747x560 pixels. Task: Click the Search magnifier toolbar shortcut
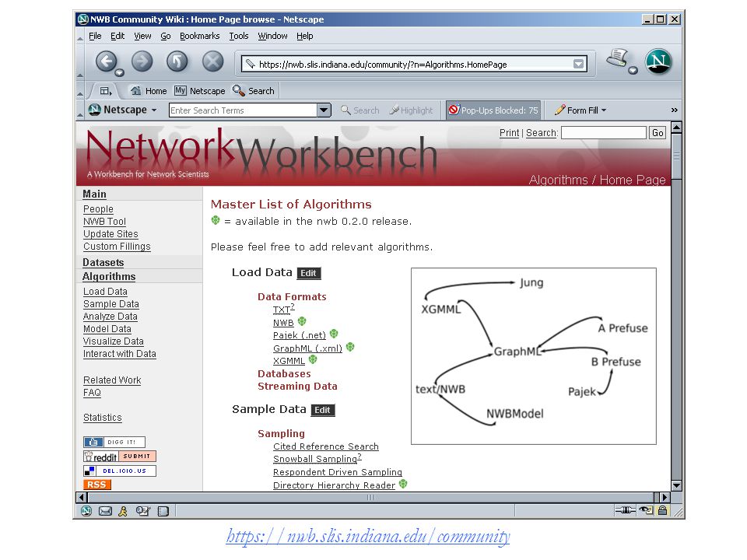254,90
